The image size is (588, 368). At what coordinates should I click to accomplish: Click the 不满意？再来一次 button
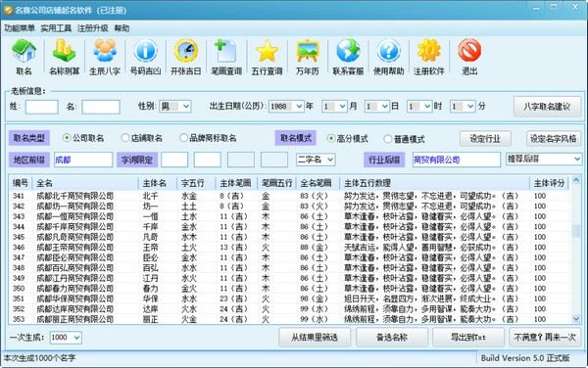point(545,338)
